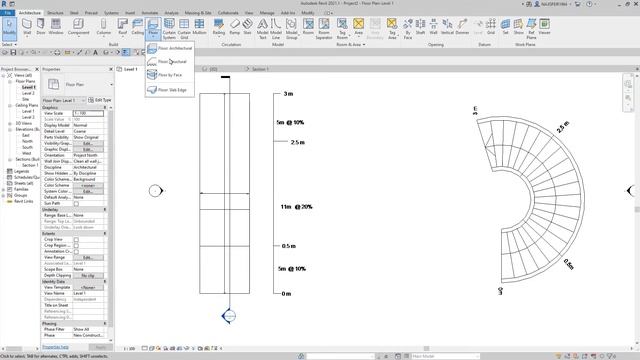Select the Column tool
640x360 pixels.
pos(103,27)
